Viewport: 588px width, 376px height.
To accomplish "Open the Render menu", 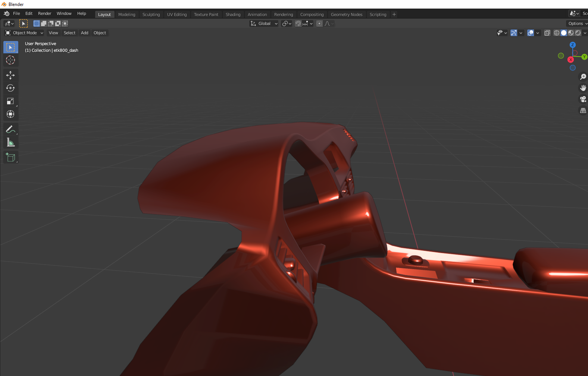I will pyautogui.click(x=44, y=14).
